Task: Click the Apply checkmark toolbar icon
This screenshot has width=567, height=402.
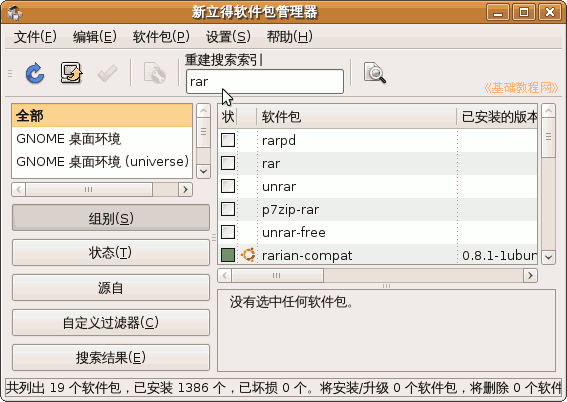Action: click(x=107, y=73)
